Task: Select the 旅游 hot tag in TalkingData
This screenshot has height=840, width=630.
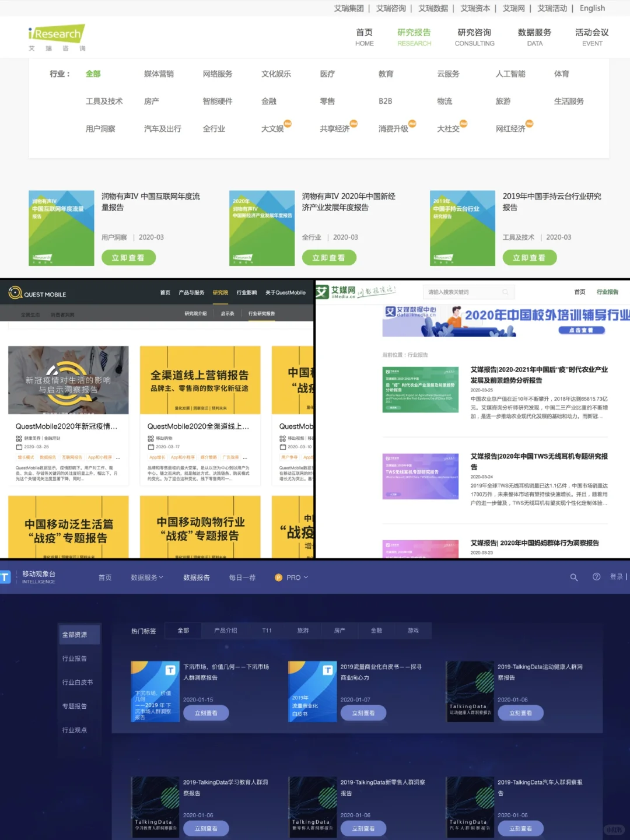Action: tap(303, 631)
